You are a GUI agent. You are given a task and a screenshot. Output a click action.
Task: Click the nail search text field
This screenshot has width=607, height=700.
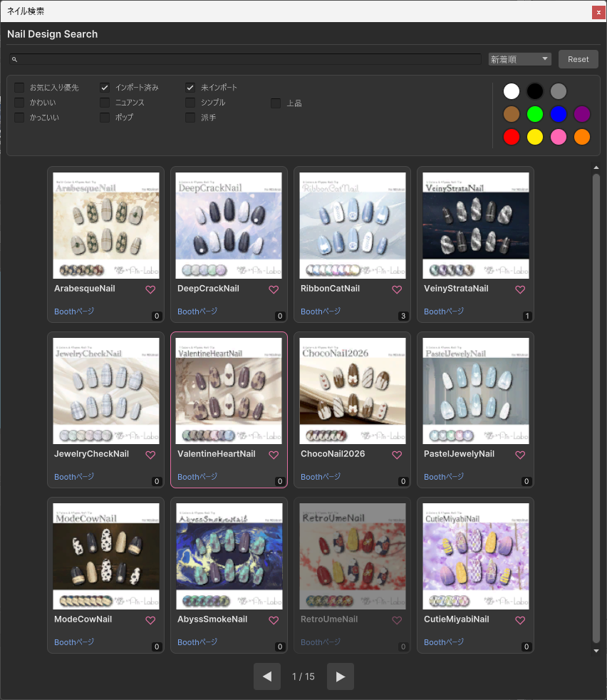(246, 59)
